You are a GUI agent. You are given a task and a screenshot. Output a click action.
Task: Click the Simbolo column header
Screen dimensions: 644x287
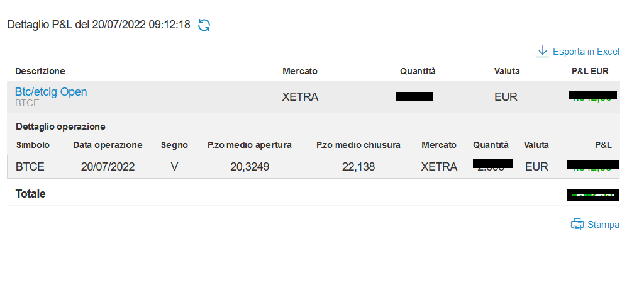[33, 145]
